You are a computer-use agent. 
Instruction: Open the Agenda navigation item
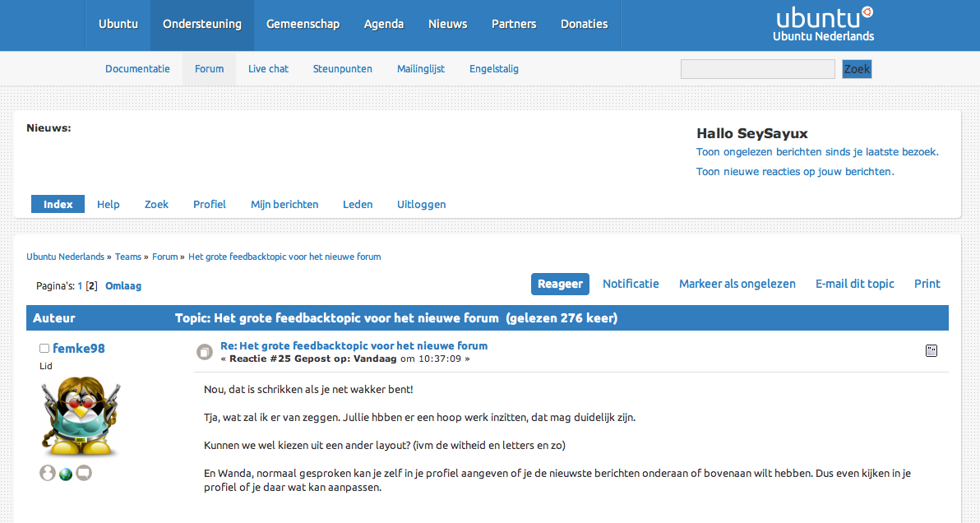(x=384, y=25)
